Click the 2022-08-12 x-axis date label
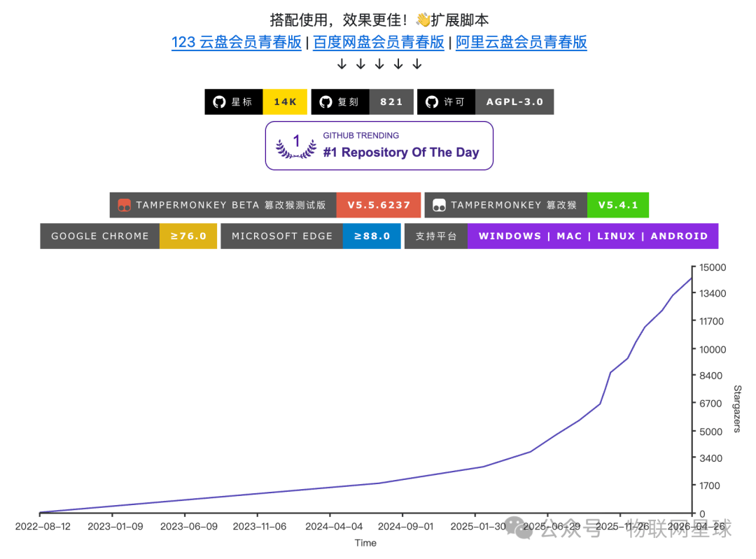This screenshot has width=756, height=559. pos(43,526)
